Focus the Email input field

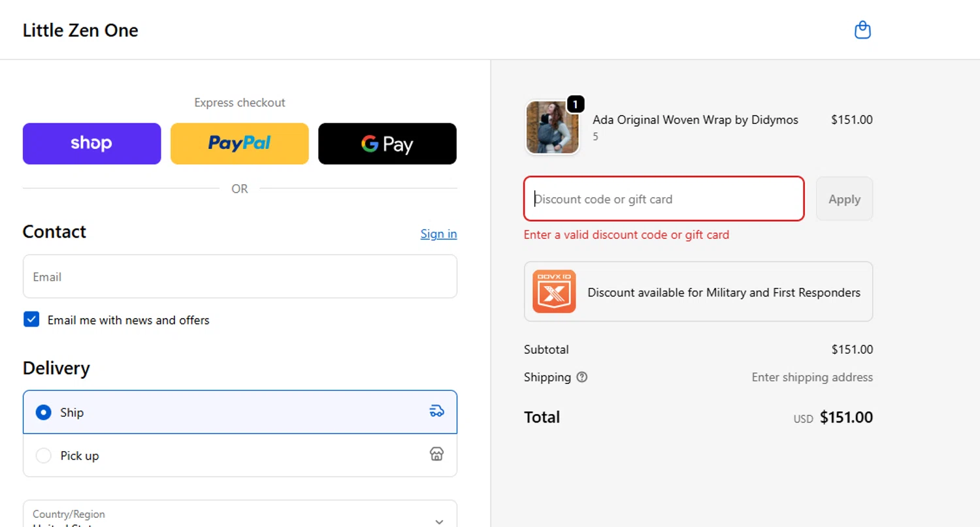point(240,276)
